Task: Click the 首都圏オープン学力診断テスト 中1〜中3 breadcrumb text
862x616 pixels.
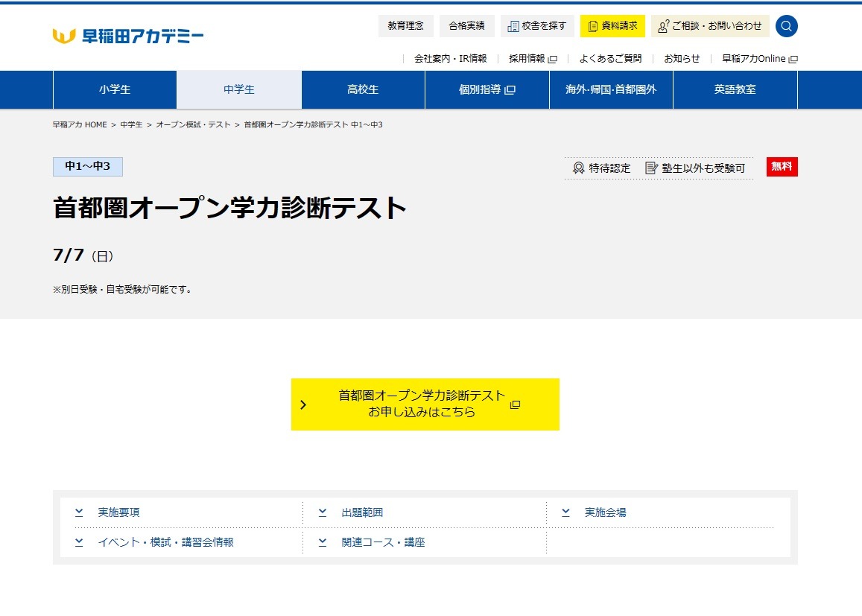Action: pyautogui.click(x=314, y=124)
